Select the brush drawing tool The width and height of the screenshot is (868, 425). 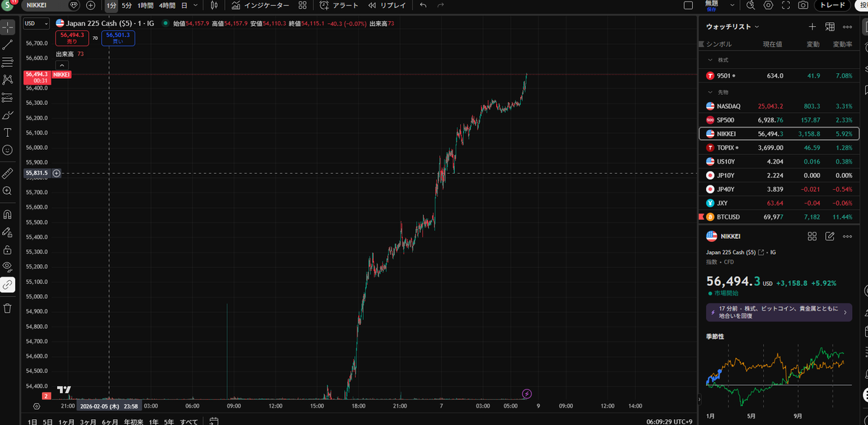(7, 115)
